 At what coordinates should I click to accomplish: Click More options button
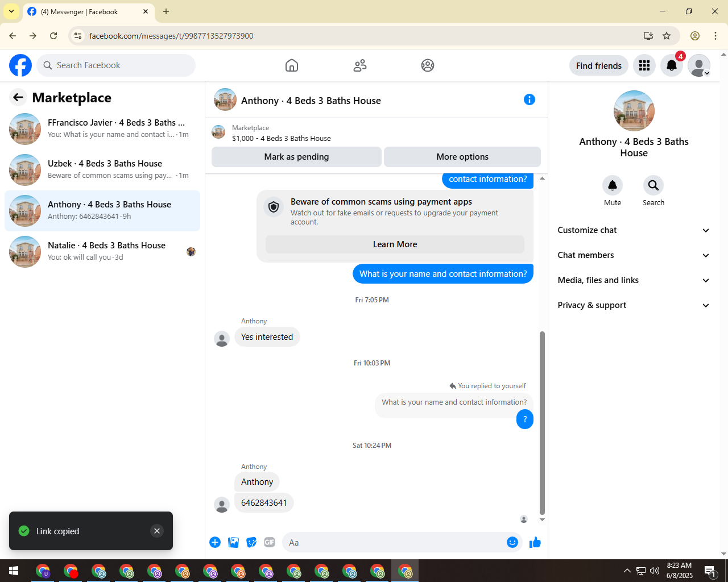tap(462, 157)
